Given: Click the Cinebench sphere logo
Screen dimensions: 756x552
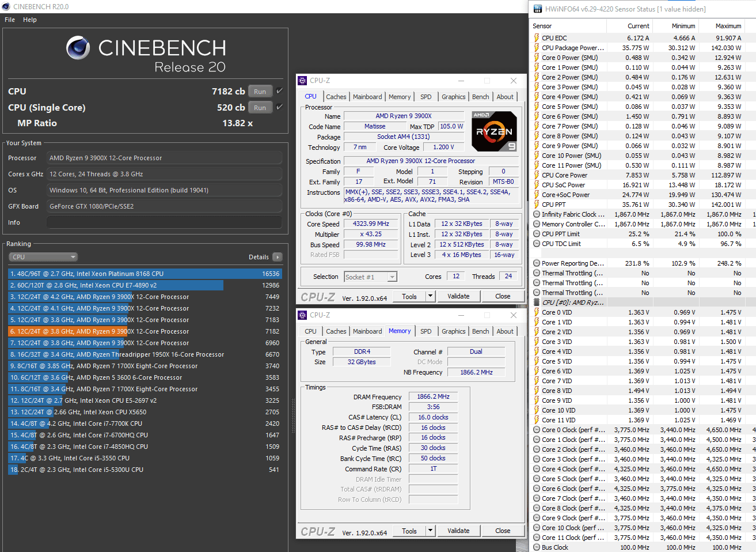Looking at the screenshot, I should pos(78,48).
